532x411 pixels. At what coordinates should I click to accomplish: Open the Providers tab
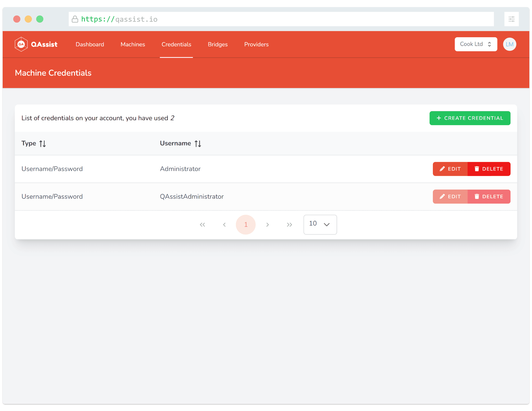click(x=256, y=44)
